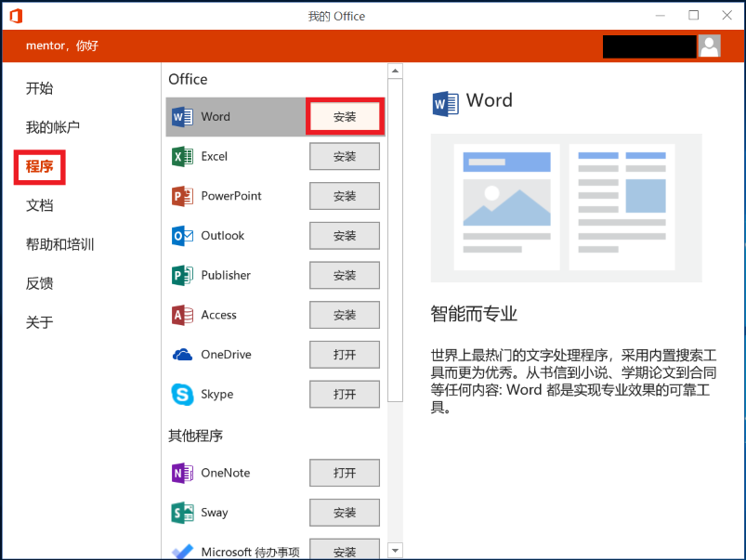Open the 关于 section

(40, 322)
